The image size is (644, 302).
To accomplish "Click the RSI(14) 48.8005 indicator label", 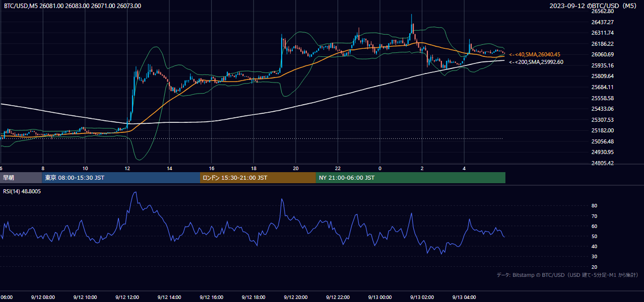I will click(22, 191).
